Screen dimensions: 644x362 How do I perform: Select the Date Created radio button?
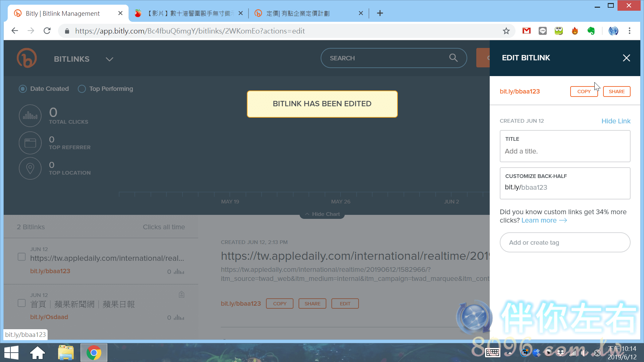(x=22, y=89)
